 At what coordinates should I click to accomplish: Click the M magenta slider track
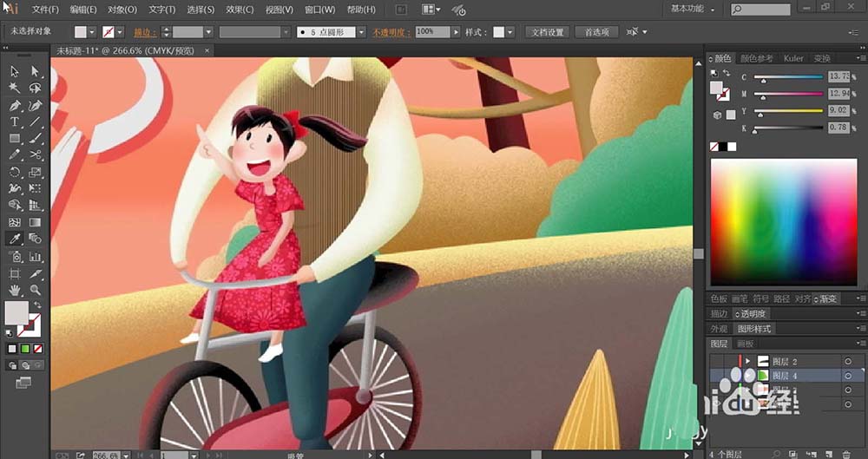tap(788, 94)
